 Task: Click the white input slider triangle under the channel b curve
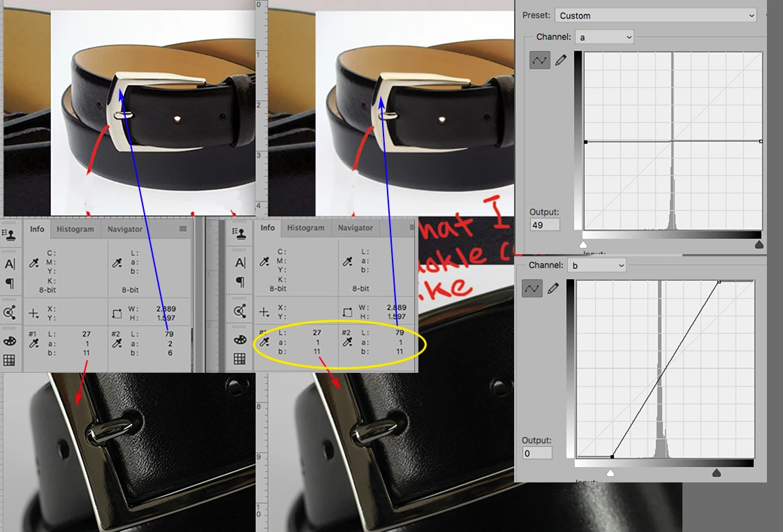pos(610,473)
